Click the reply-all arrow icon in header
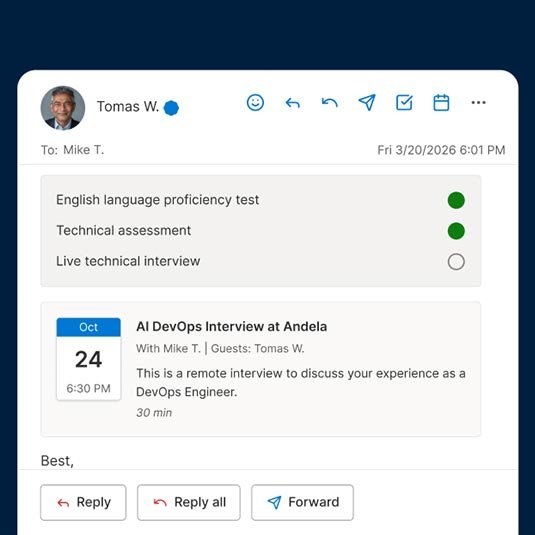The width and height of the screenshot is (535, 535). coord(330,102)
